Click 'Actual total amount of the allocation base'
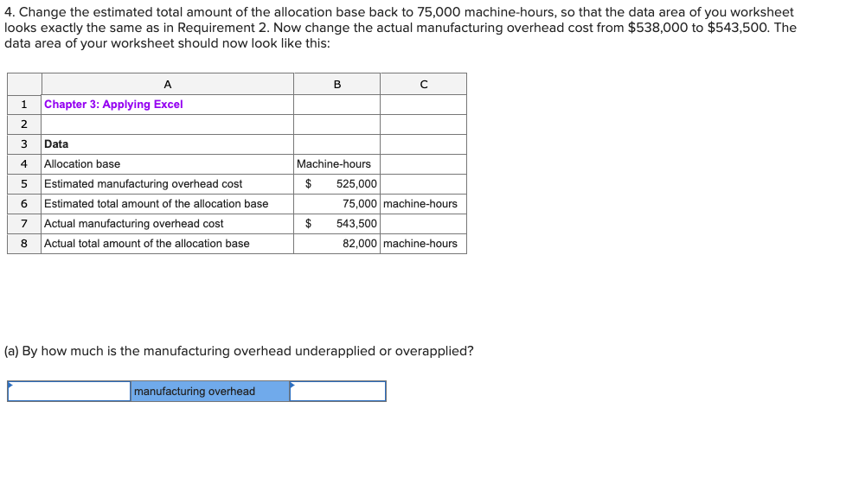 (168, 244)
